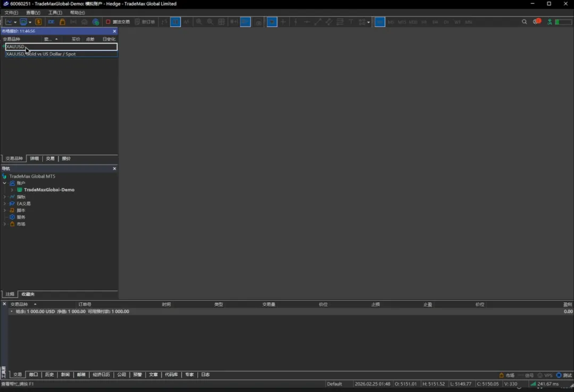This screenshot has width=574, height=392.
Task: Click the orange lock icon in toolbar
Action: click(x=62, y=22)
